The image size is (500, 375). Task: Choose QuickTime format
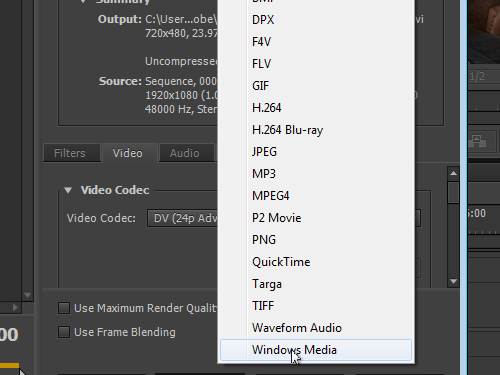(316, 262)
